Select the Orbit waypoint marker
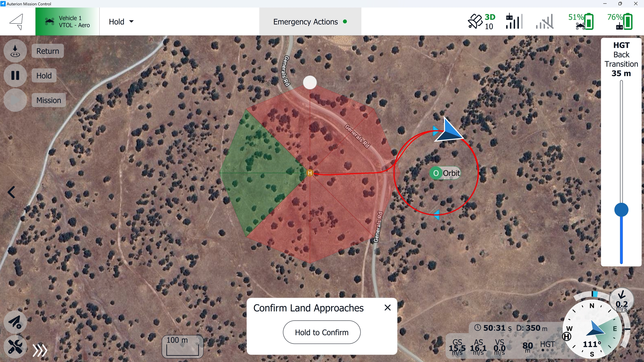Viewport: 644px width, 362px height. coord(445,173)
